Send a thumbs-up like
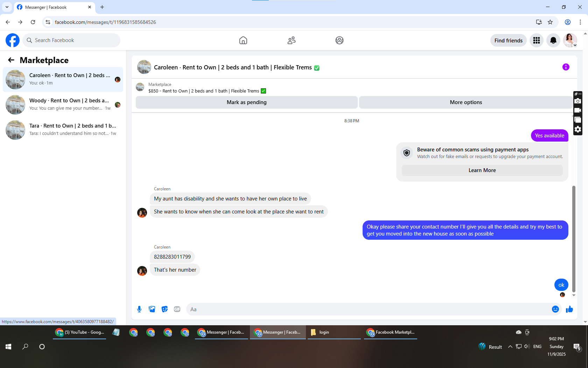Image resolution: width=588 pixels, height=368 pixels. 569,309
